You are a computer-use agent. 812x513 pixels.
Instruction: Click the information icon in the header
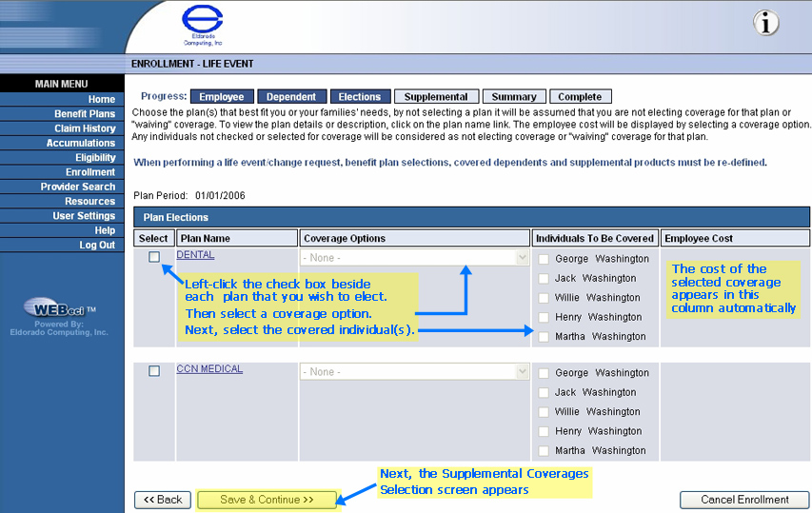pos(766,24)
